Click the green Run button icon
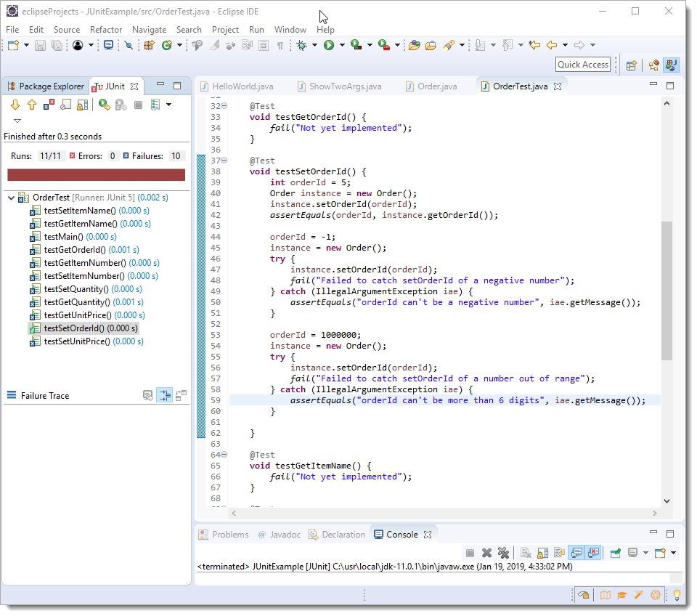 (x=329, y=45)
